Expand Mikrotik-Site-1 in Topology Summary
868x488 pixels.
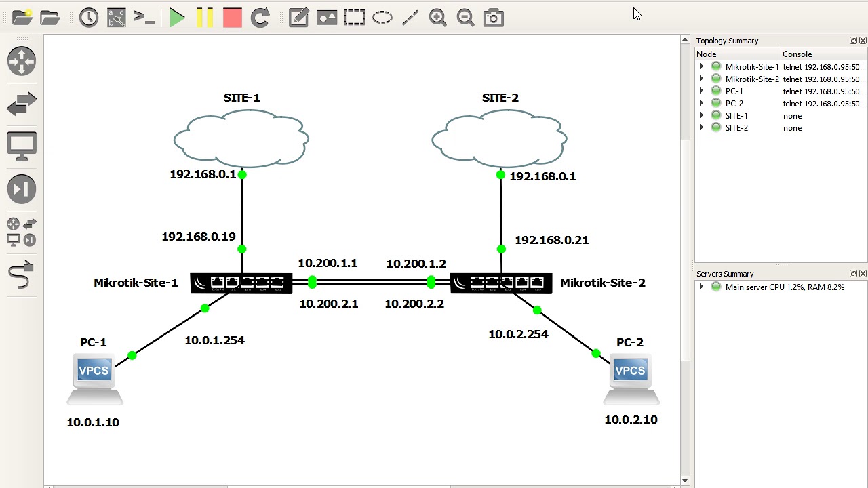(x=702, y=67)
